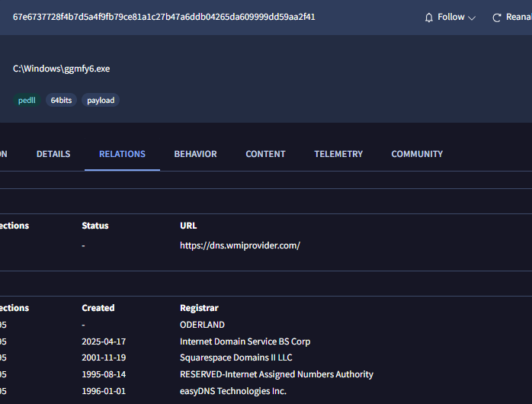The height and width of the screenshot is (404, 532).
Task: Click the created date 1995-08-14
Action: point(104,374)
